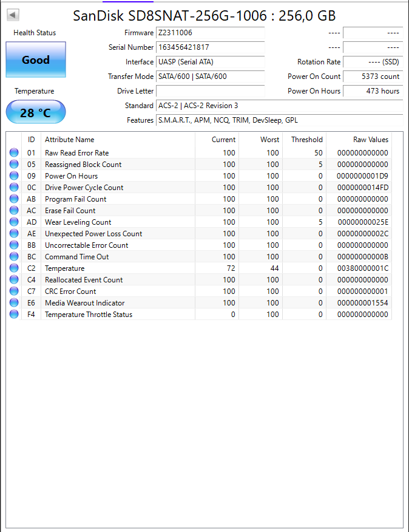Click the Features field listing S.M.A.R.T., APM
Viewport: 409px width, 532px height.
pos(280,120)
